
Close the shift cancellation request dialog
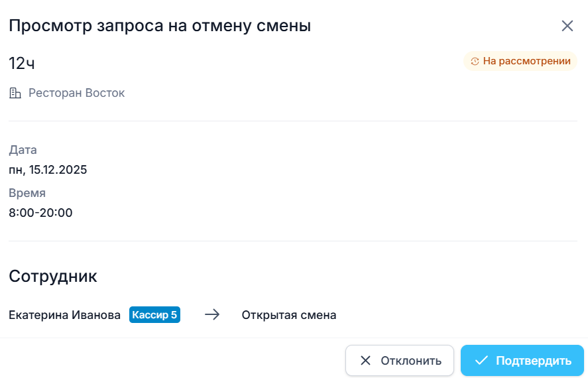[567, 26]
